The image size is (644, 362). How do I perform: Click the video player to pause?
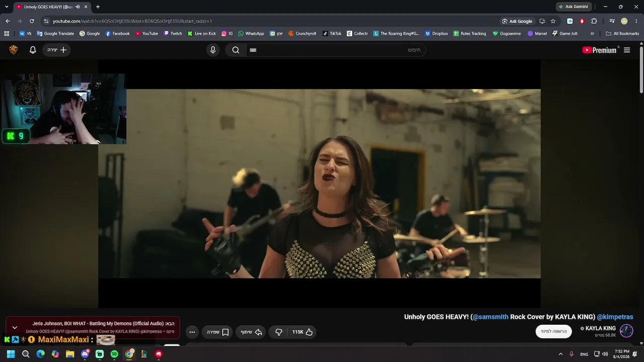pyautogui.click(x=319, y=184)
